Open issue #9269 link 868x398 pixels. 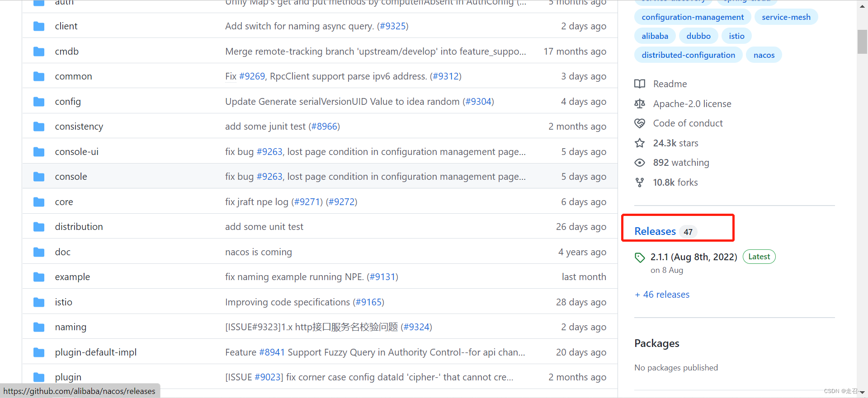tap(252, 76)
